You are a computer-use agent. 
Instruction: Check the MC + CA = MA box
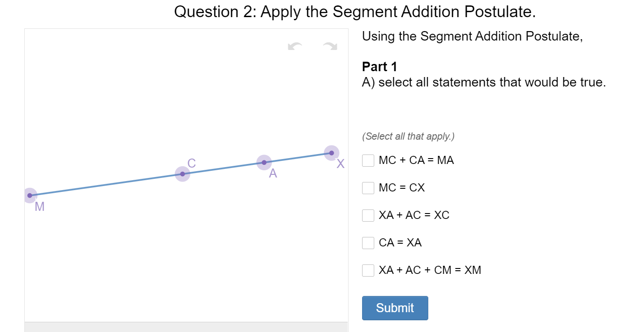tap(368, 160)
